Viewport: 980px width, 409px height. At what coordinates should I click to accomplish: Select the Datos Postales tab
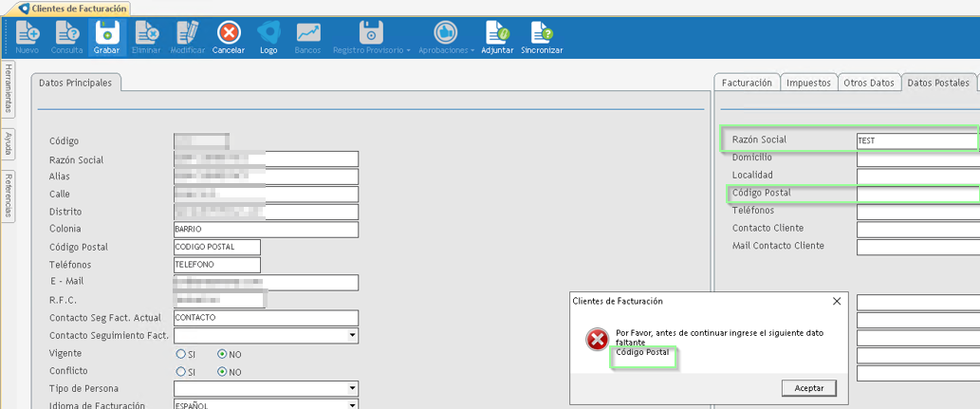pos(938,83)
